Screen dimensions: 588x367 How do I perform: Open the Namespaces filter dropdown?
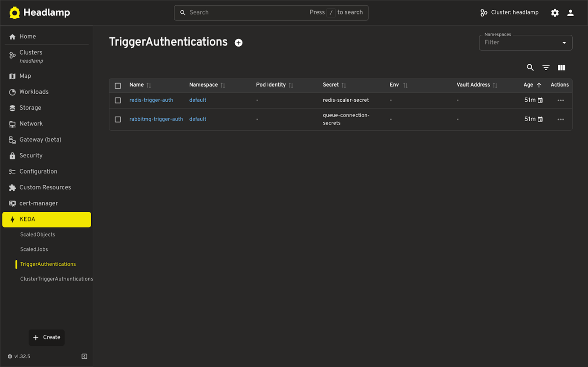(525, 43)
